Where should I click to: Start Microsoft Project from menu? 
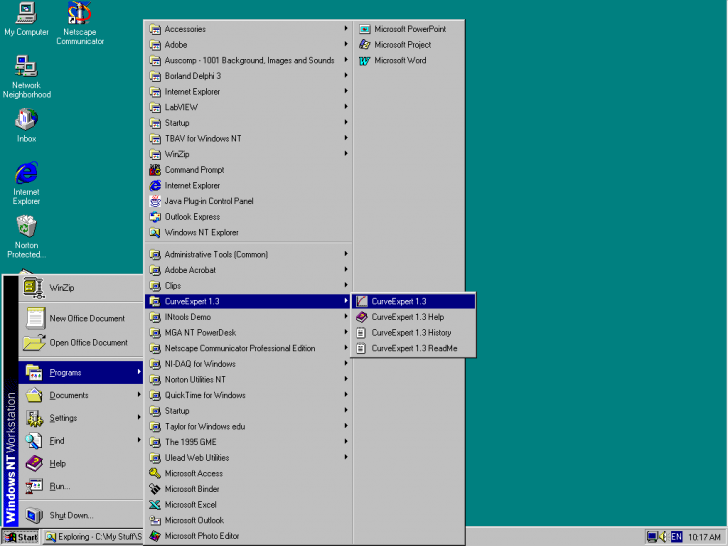(402, 45)
